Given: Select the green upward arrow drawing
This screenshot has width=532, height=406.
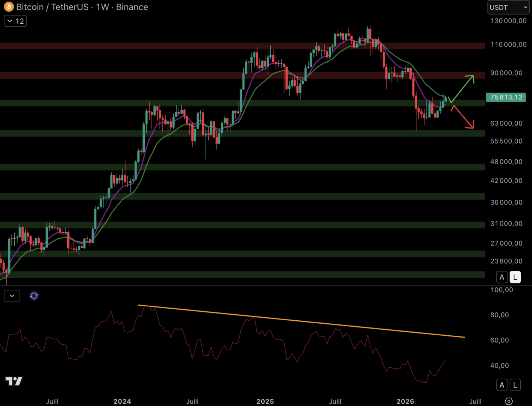Looking at the screenshot, I should coord(462,88).
